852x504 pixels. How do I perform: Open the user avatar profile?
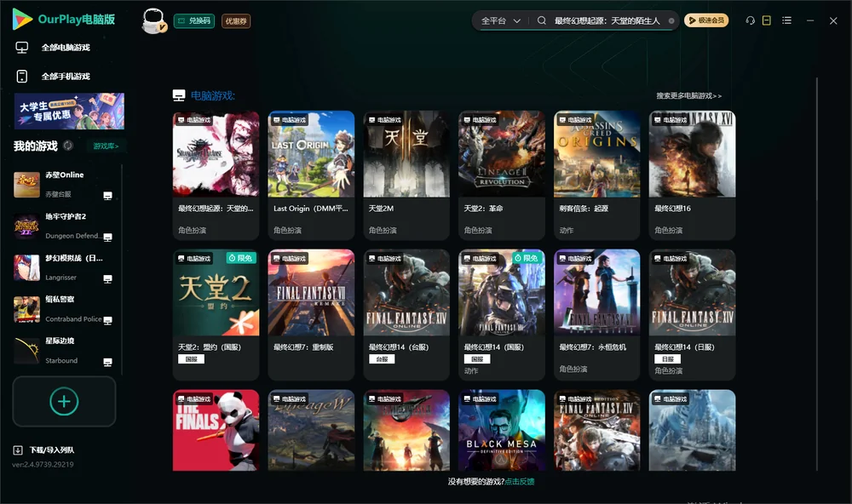click(x=153, y=20)
